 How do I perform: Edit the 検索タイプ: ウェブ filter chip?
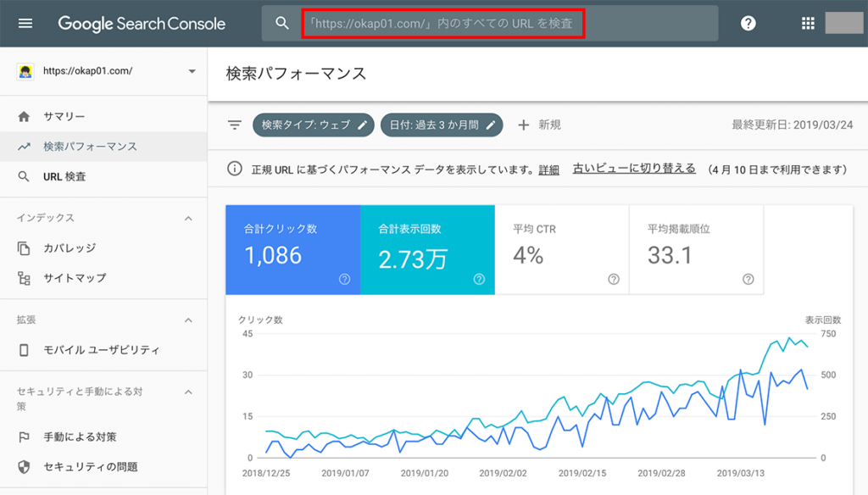[x=314, y=125]
